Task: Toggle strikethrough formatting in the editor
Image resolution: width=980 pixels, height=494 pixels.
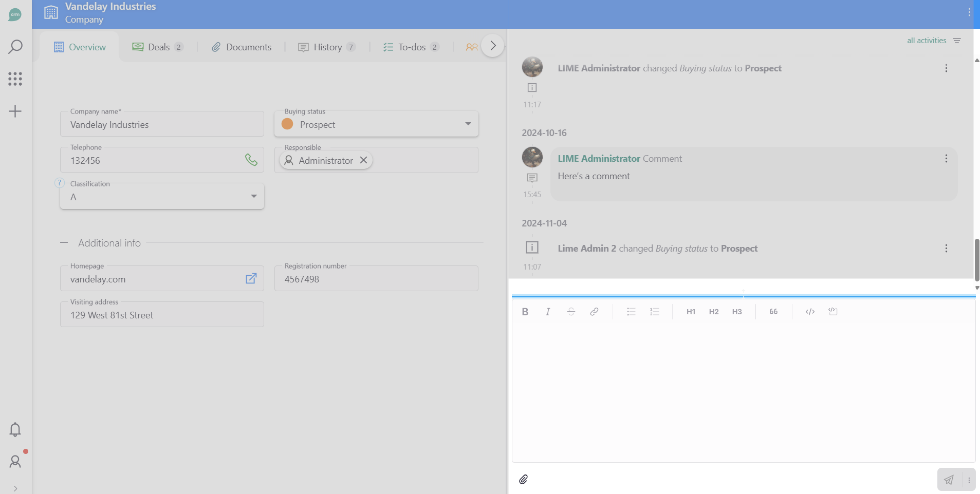Action: [571, 312]
